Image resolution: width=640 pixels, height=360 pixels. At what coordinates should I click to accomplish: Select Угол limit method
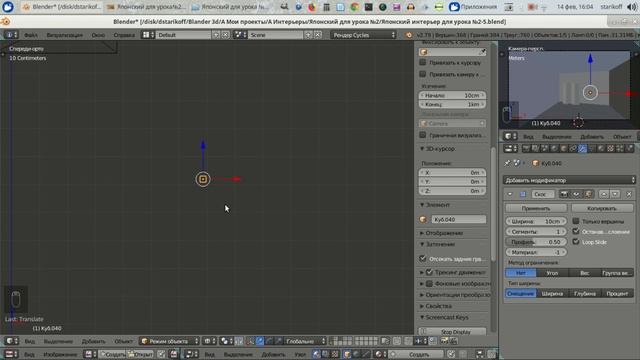click(552, 273)
